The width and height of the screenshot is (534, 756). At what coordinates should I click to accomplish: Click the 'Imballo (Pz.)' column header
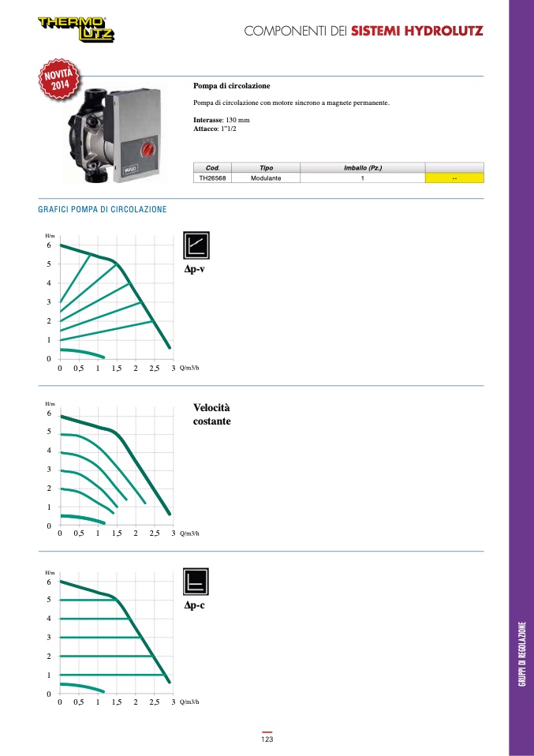363,168
